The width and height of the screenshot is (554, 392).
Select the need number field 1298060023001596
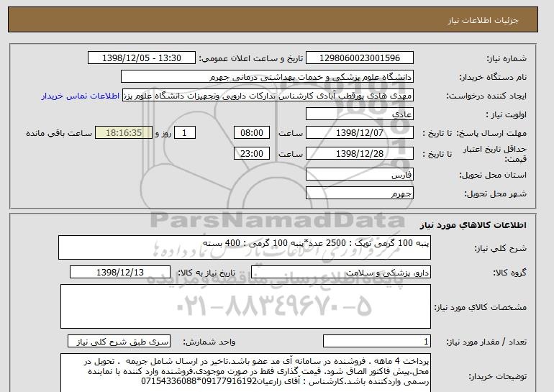(360, 58)
